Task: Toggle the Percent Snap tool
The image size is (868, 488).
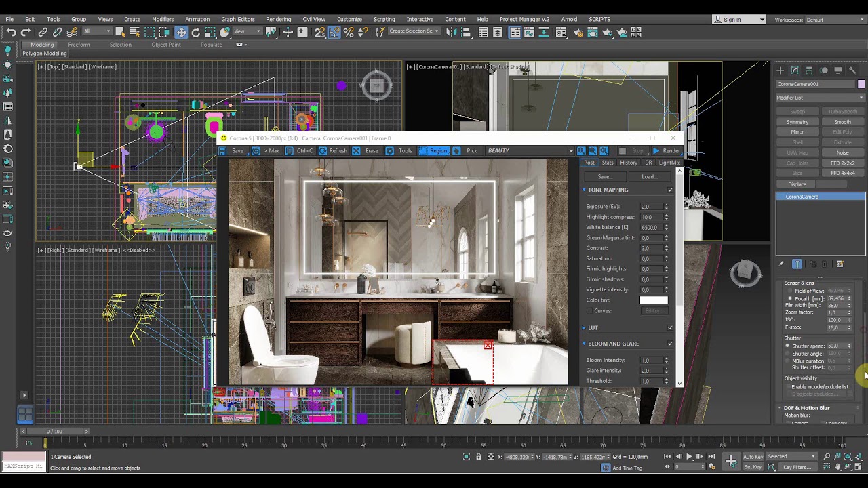Action: (x=349, y=33)
